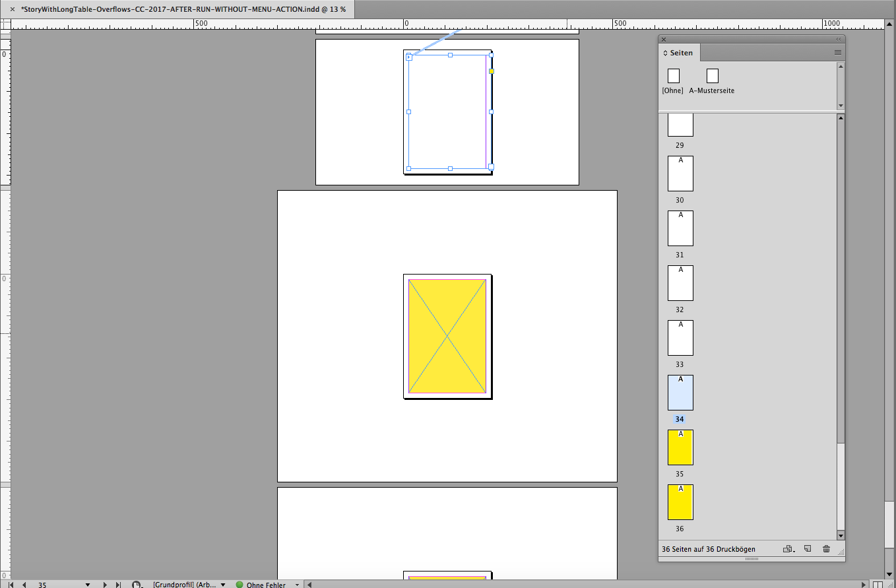Cycle Seiten panel view with tab expander arrows
This screenshot has width=896, height=588.
(665, 53)
